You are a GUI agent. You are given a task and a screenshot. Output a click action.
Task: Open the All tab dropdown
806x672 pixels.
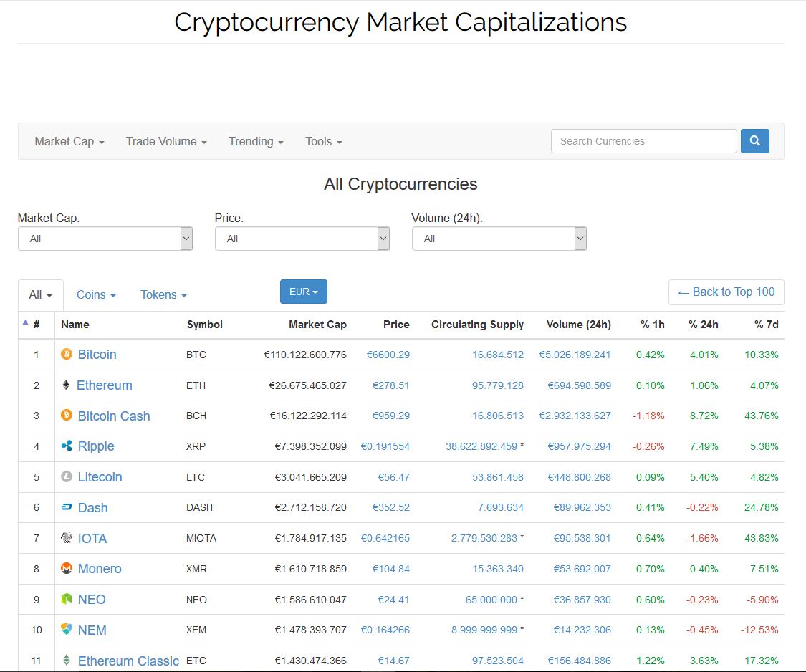click(41, 295)
